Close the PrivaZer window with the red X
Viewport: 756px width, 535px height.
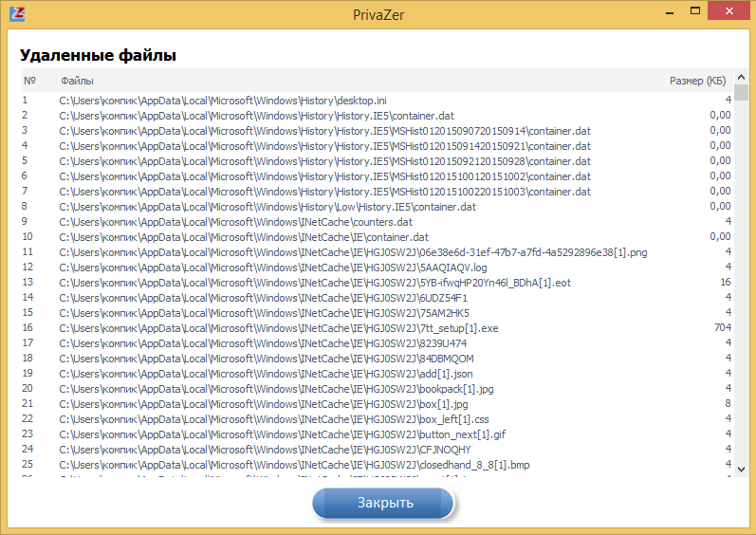point(729,10)
